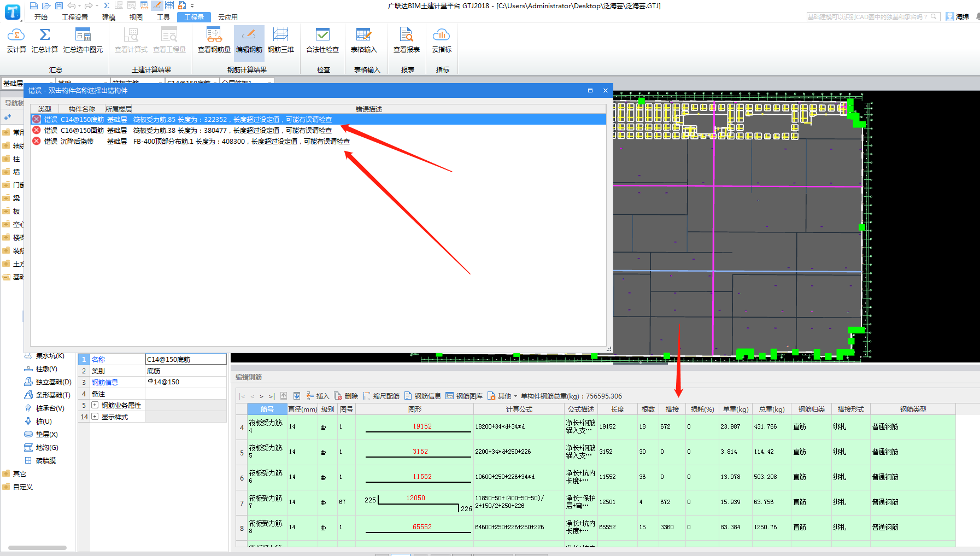Expand 钢筋业务属性 property group
980x556 pixels.
95,405
